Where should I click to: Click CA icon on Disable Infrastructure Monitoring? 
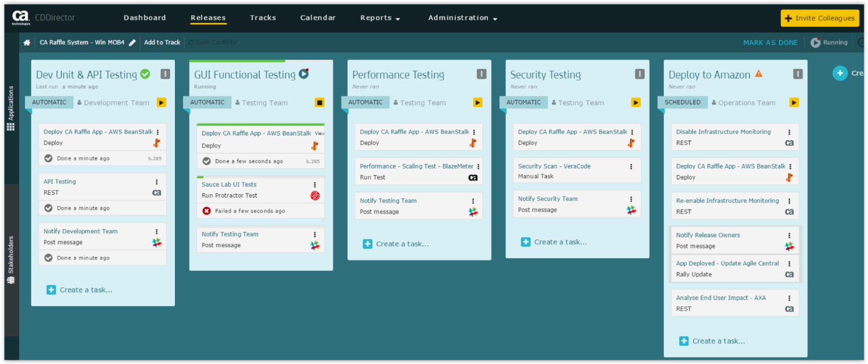click(x=789, y=143)
